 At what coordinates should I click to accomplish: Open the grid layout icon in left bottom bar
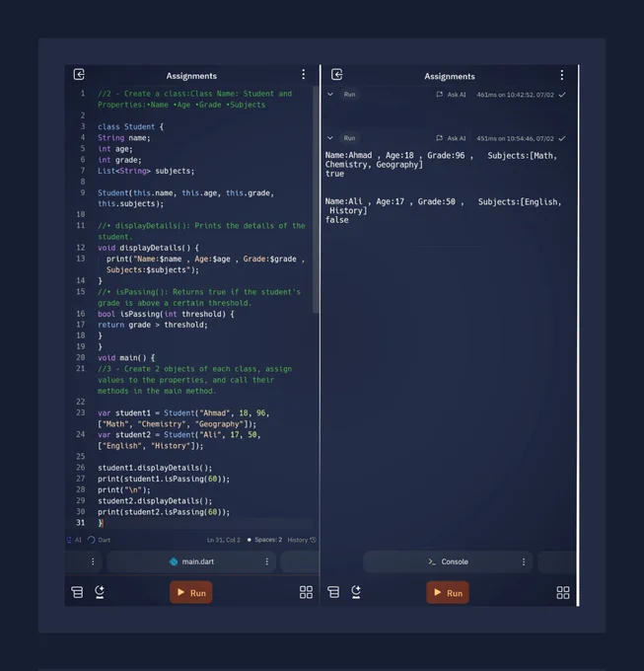click(x=306, y=592)
